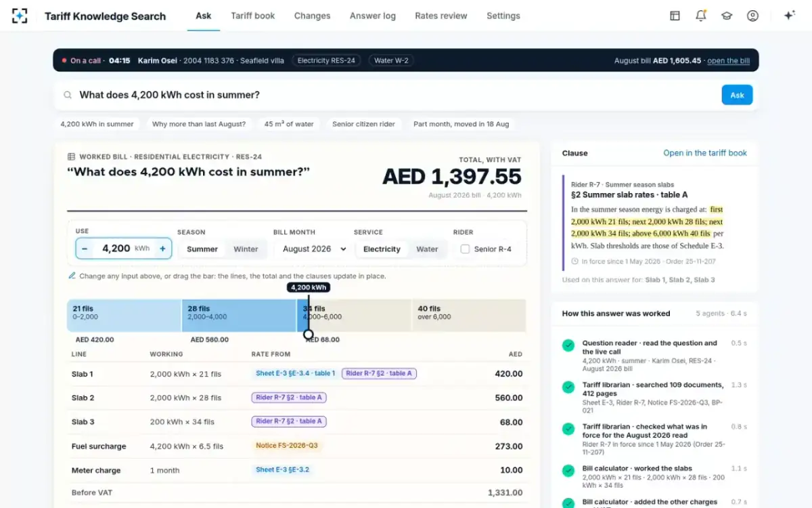Open Sheet E-3 §E-3.2 meter charge citation
Viewport: 812px width, 508px height.
(x=282, y=469)
